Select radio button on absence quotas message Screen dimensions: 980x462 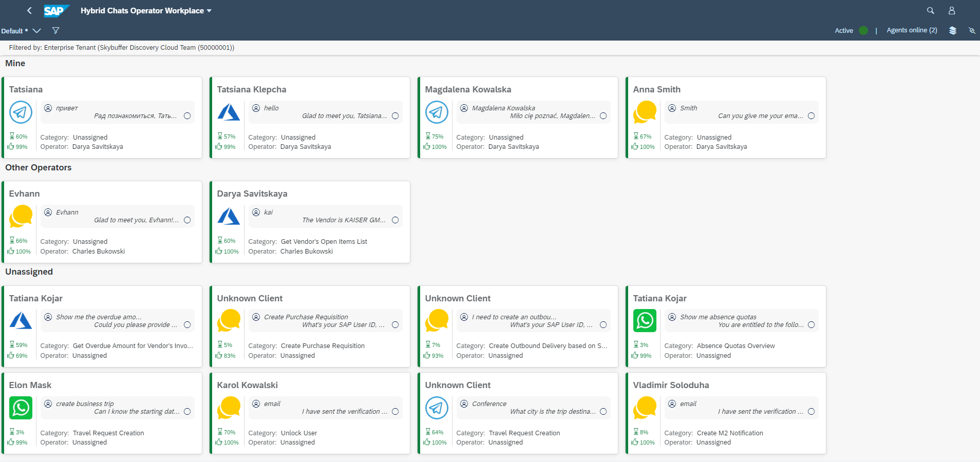812,325
